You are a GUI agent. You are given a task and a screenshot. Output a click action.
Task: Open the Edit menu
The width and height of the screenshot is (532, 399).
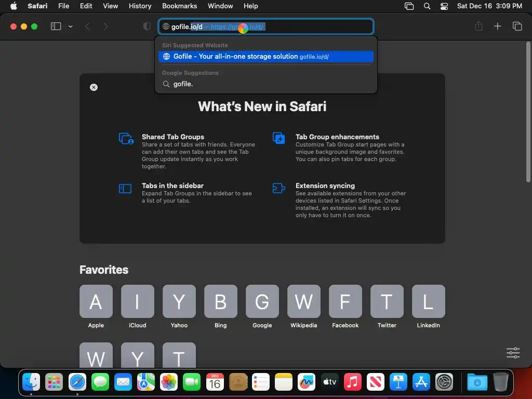point(86,6)
